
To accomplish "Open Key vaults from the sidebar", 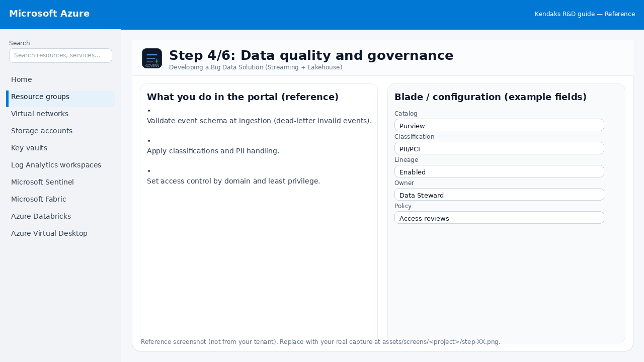I will [x=60, y=148].
